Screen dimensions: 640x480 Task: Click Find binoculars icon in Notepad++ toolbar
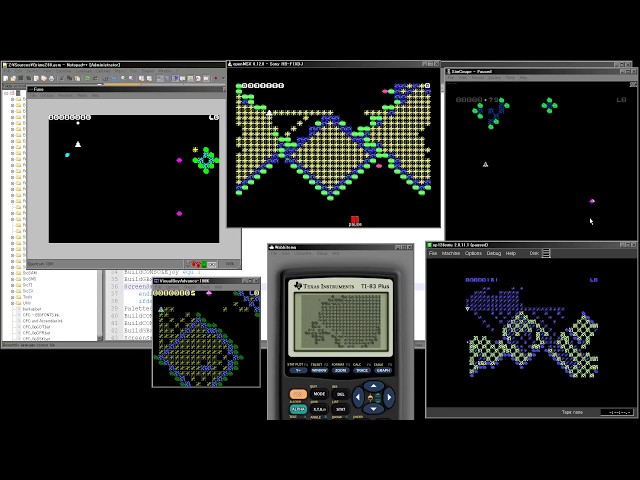click(x=105, y=78)
